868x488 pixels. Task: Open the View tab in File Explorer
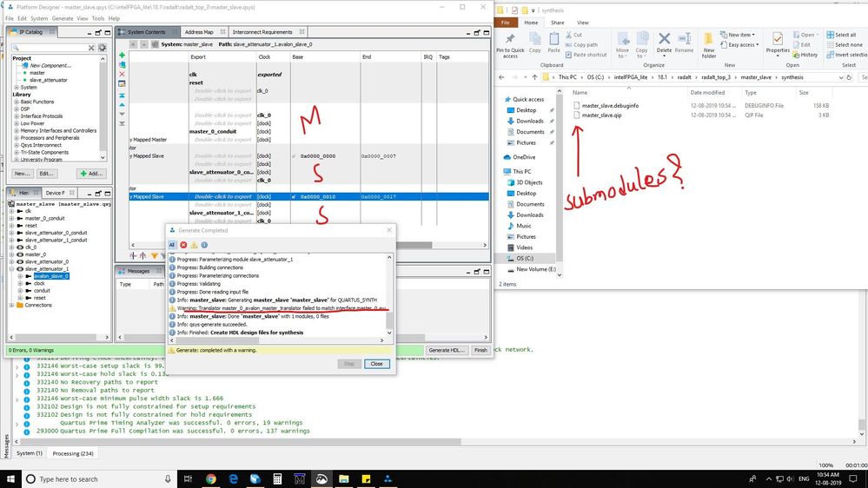[582, 23]
